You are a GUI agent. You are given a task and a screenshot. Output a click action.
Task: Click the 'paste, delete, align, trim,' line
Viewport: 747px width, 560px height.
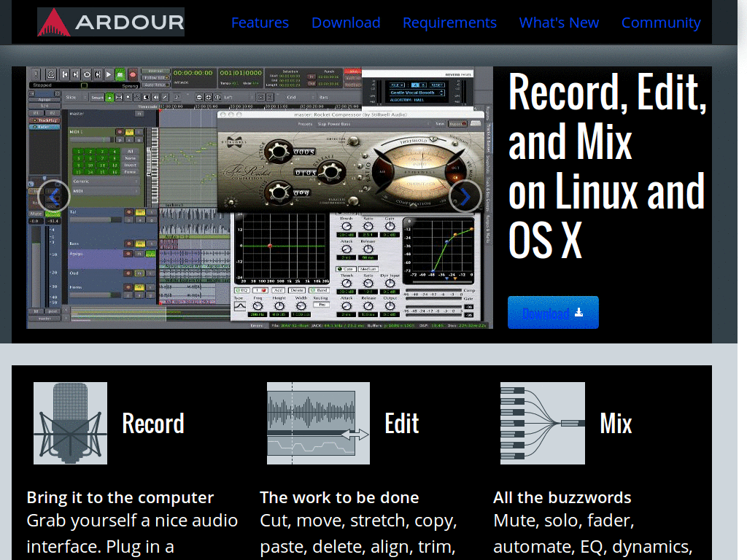357,547
